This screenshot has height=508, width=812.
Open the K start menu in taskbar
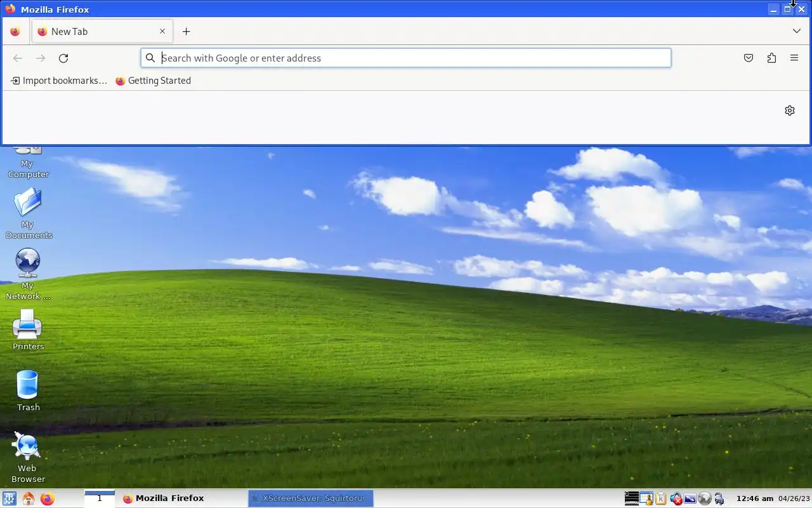pos(9,498)
